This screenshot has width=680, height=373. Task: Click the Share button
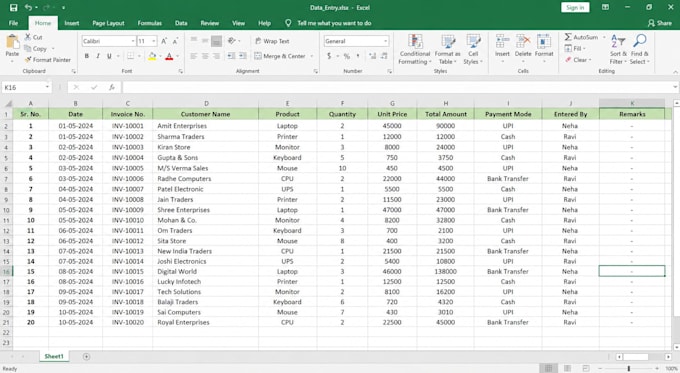pos(660,23)
